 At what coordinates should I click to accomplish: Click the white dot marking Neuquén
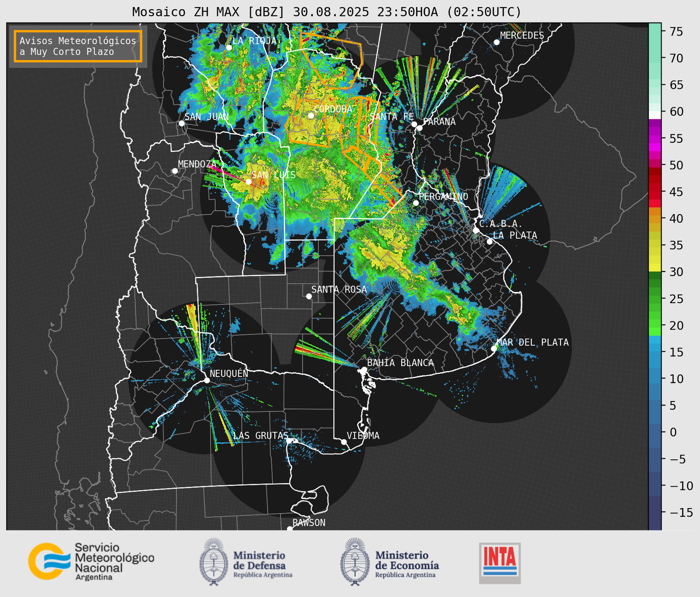pos(207,380)
